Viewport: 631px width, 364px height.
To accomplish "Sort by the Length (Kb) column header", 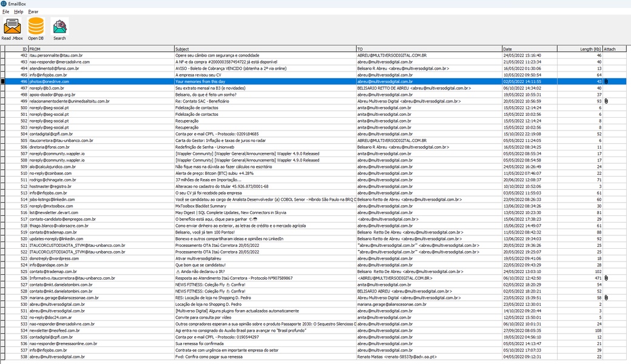I will tap(580, 49).
